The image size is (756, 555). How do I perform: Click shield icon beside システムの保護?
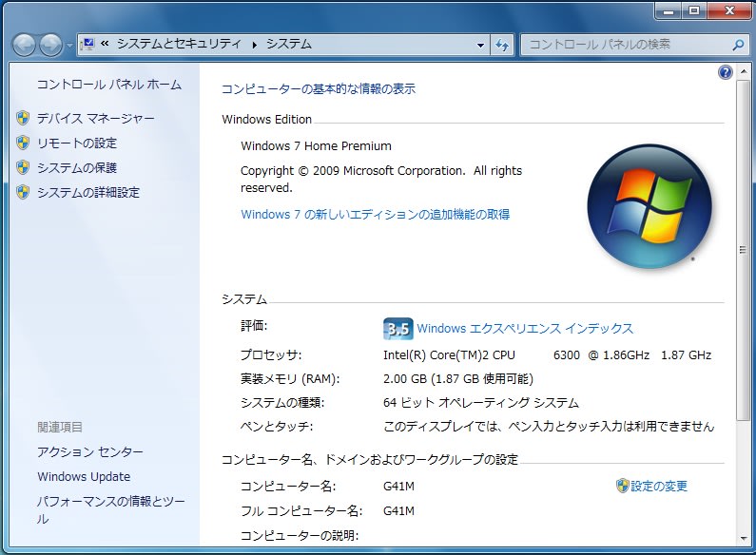(x=23, y=167)
